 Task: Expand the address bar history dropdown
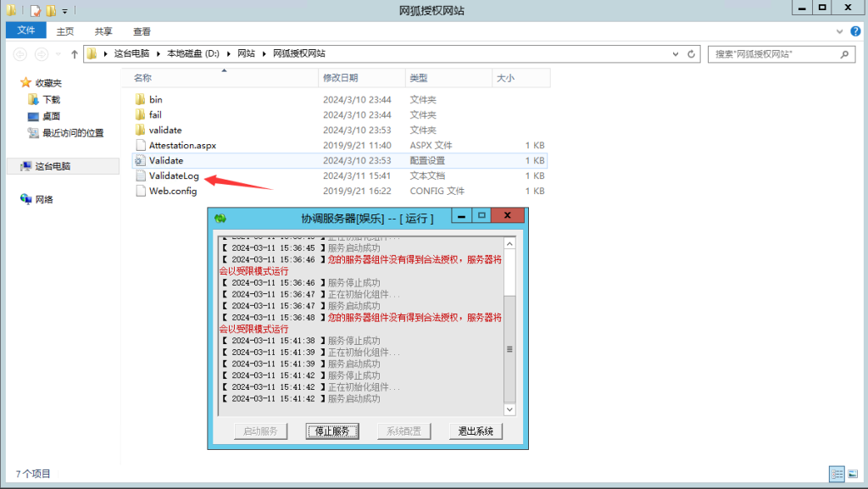[x=675, y=54]
